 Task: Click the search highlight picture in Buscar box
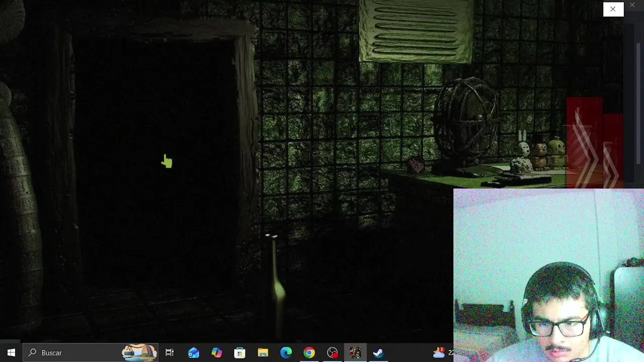click(x=139, y=352)
